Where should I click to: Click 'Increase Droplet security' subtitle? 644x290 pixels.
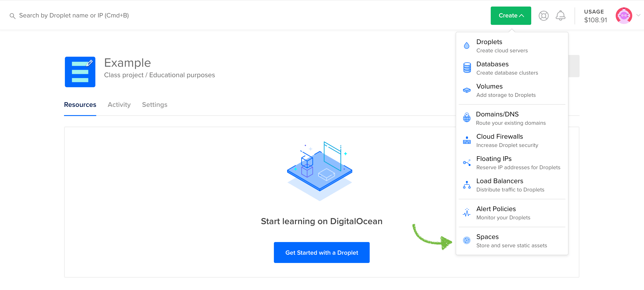(x=507, y=145)
